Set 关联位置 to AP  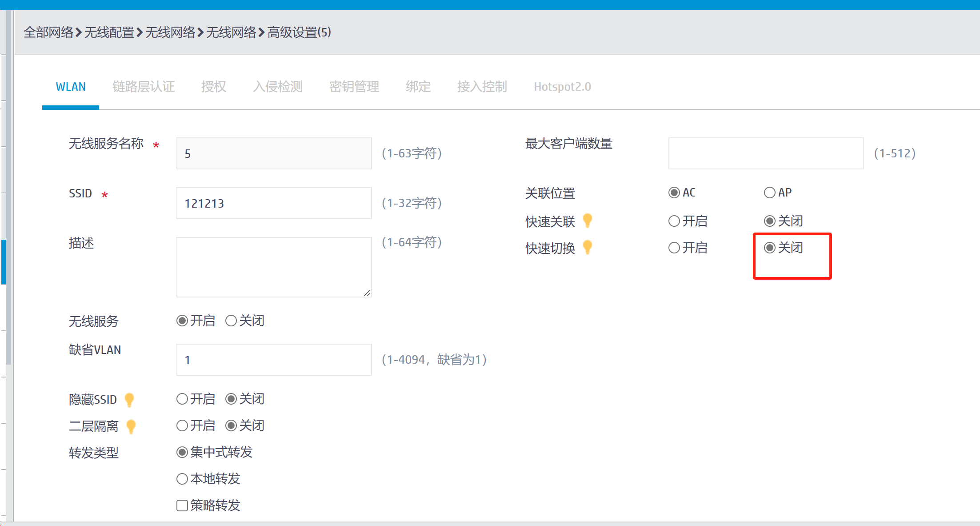coord(769,193)
